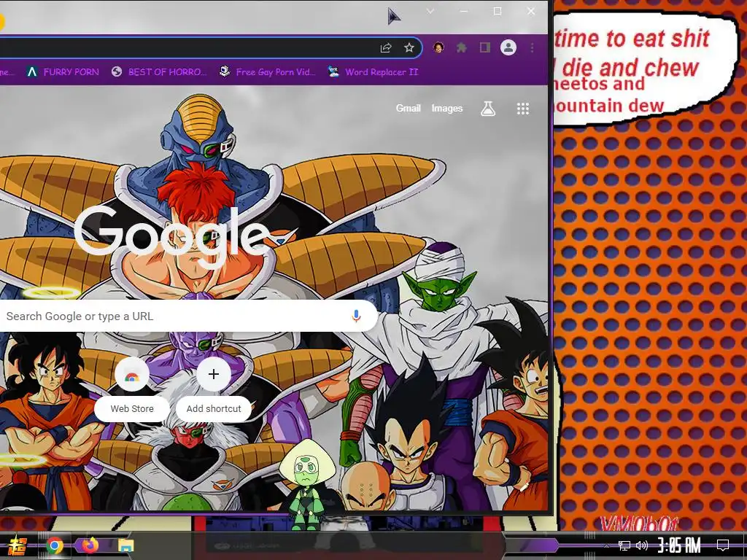Image resolution: width=747 pixels, height=560 pixels.
Task: Launch Firefox from the taskbar
Action: (x=90, y=545)
